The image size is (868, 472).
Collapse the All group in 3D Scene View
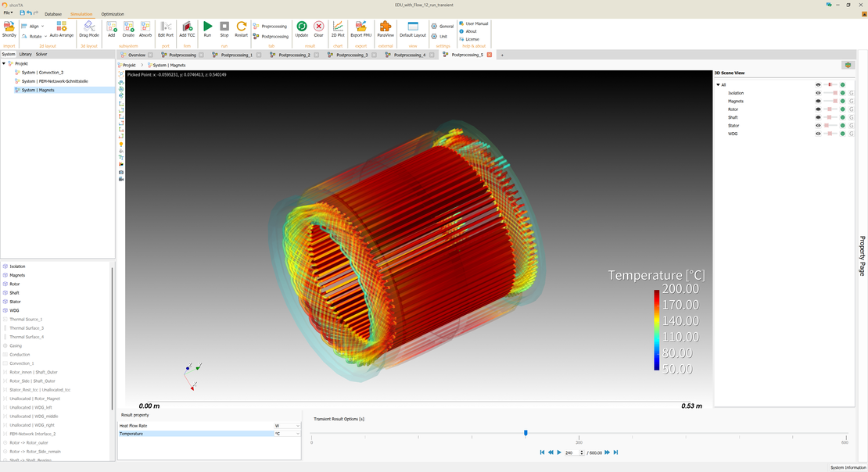click(719, 84)
